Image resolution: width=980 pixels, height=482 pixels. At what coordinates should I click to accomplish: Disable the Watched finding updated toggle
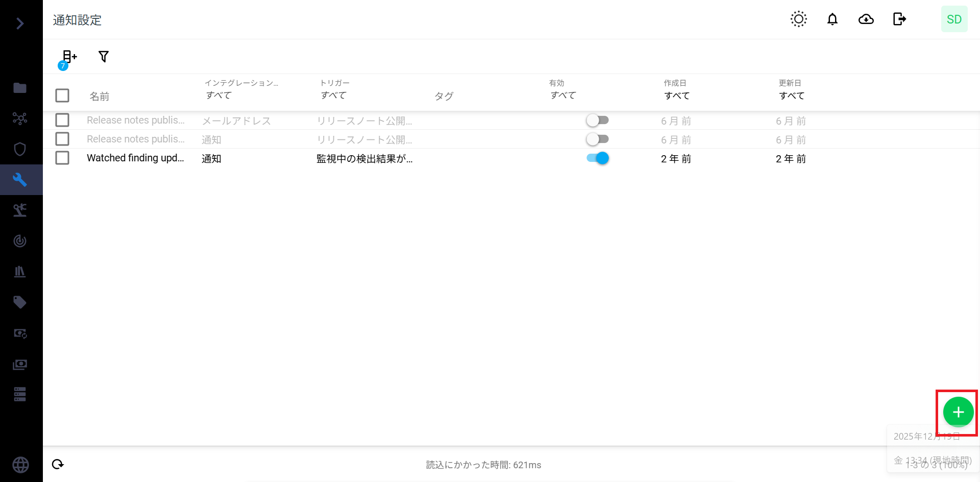(x=597, y=158)
